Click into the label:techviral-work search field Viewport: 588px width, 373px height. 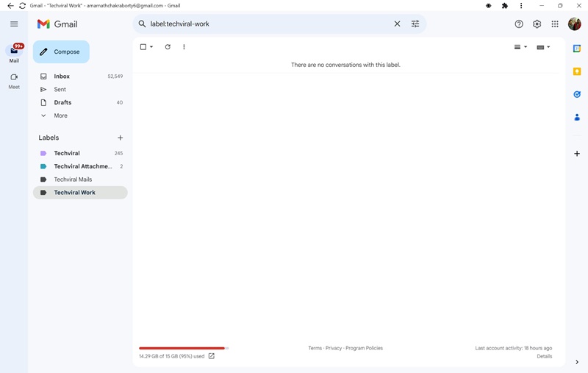coord(270,24)
